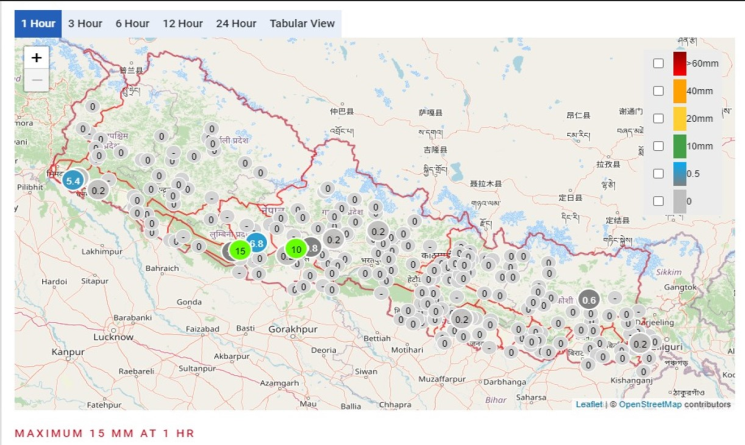Click the 0.2 marker next to 5.4
Image resolution: width=745 pixels, height=445 pixels.
point(98,191)
